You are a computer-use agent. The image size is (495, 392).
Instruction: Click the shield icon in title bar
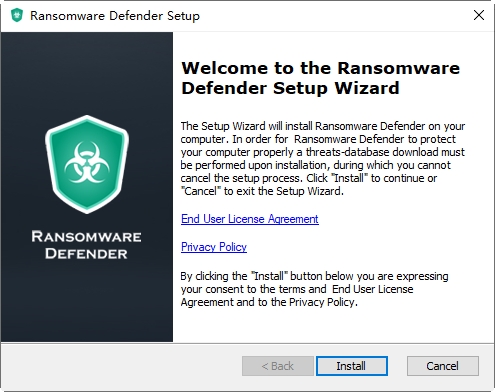tap(17, 15)
